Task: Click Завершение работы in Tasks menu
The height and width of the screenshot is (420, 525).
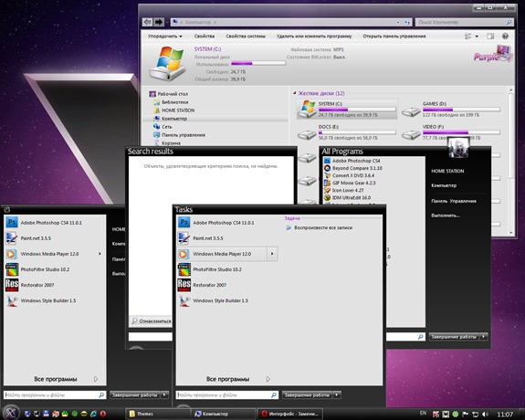Action: coord(307,395)
